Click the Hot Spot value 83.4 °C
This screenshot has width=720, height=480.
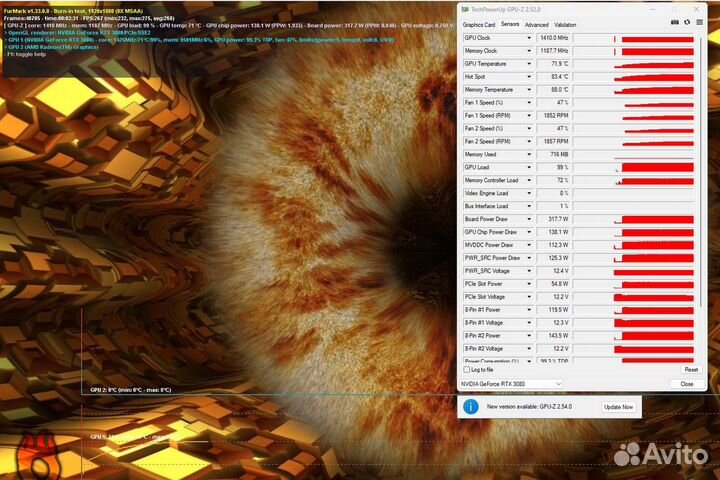(x=553, y=77)
